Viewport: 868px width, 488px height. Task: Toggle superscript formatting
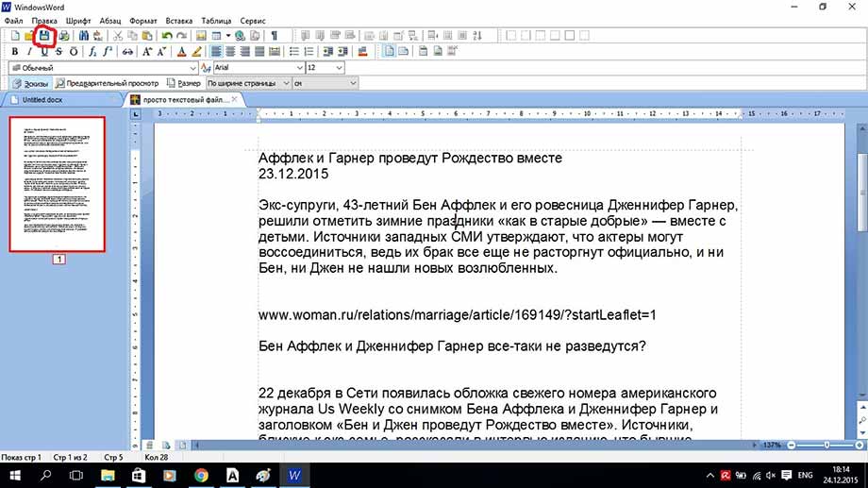(108, 52)
